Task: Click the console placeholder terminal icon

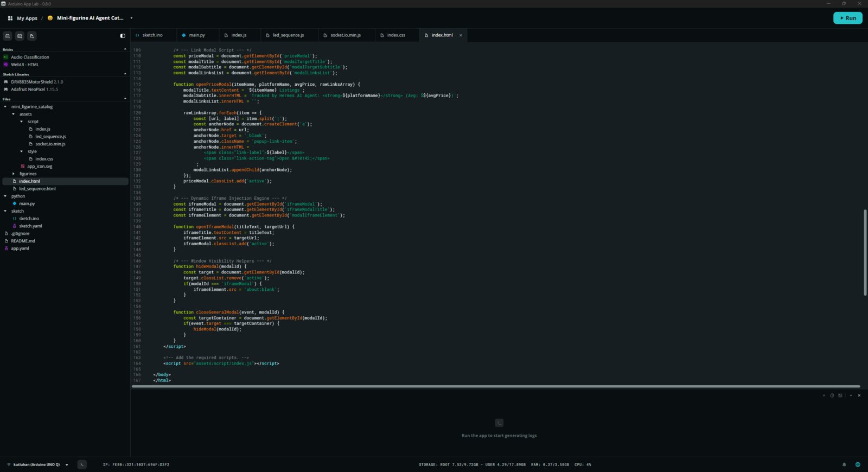Action: click(499, 423)
